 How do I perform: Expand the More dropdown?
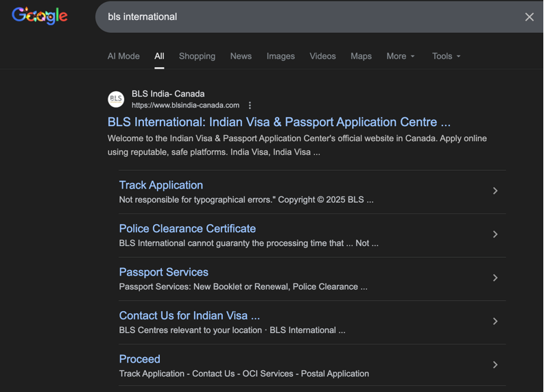click(400, 56)
